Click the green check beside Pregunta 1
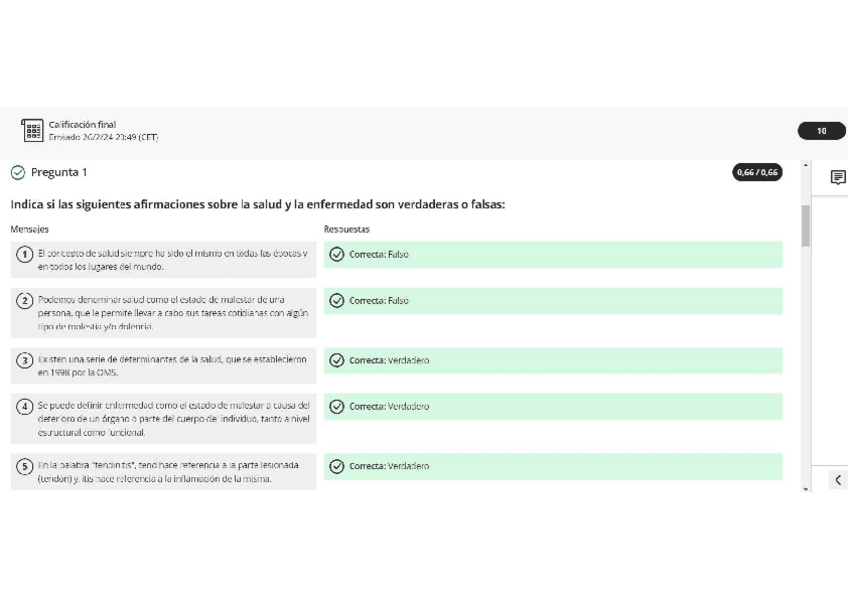Viewport: 848px width, 599px height. [18, 173]
